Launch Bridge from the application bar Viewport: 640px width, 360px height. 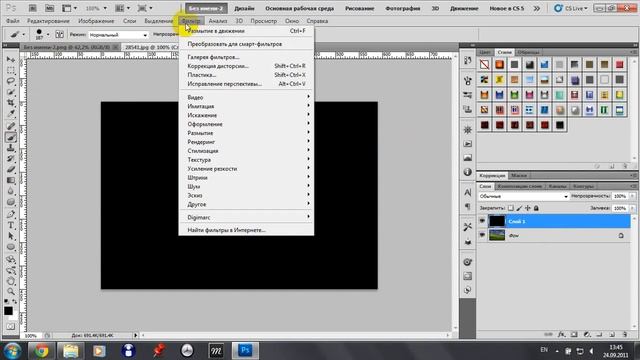click(33, 8)
